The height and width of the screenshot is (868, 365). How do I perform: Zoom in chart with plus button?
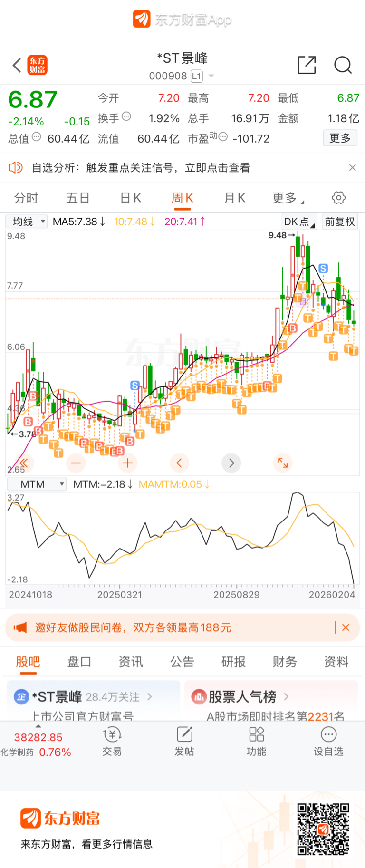pos(128,463)
